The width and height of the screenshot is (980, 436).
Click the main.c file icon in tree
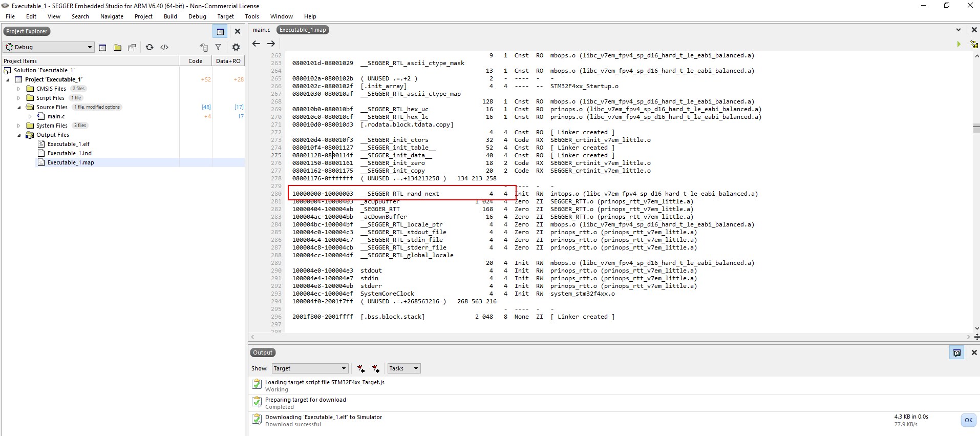coord(41,116)
